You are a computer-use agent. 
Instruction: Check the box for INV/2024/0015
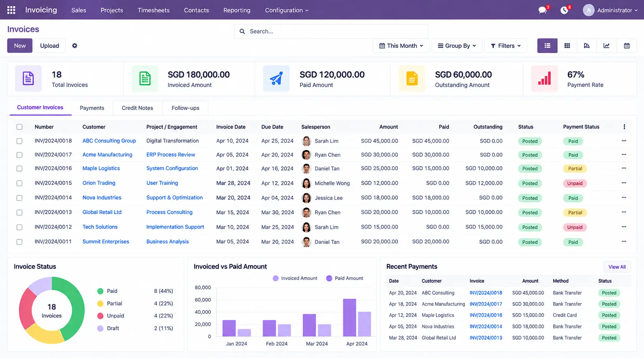coord(20,183)
